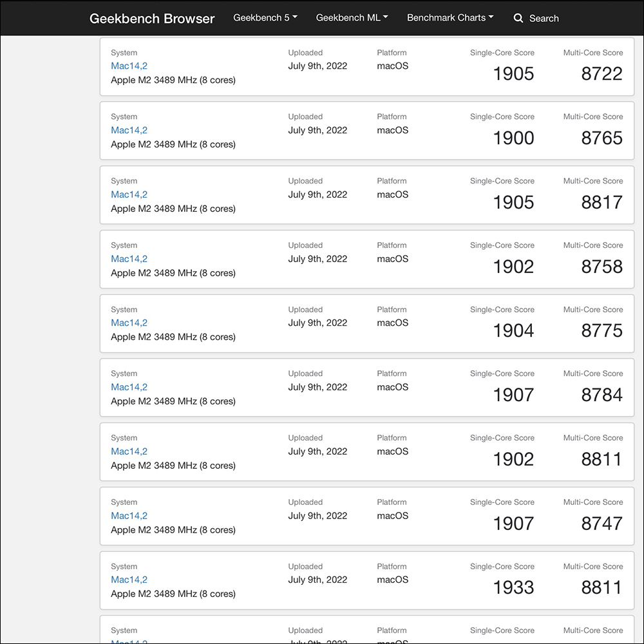
Task: Click the 8765 multi-core score value
Action: (601, 138)
